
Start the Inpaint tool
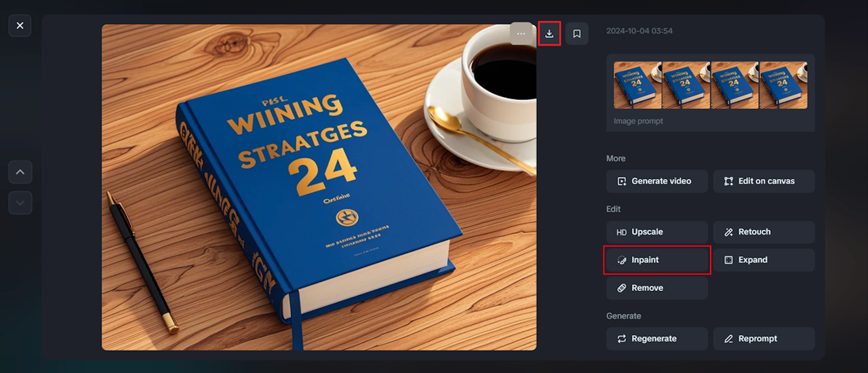tap(657, 260)
